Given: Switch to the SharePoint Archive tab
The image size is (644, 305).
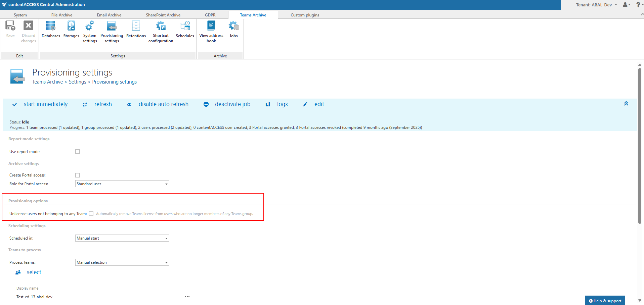Looking at the screenshot, I should 163,15.
